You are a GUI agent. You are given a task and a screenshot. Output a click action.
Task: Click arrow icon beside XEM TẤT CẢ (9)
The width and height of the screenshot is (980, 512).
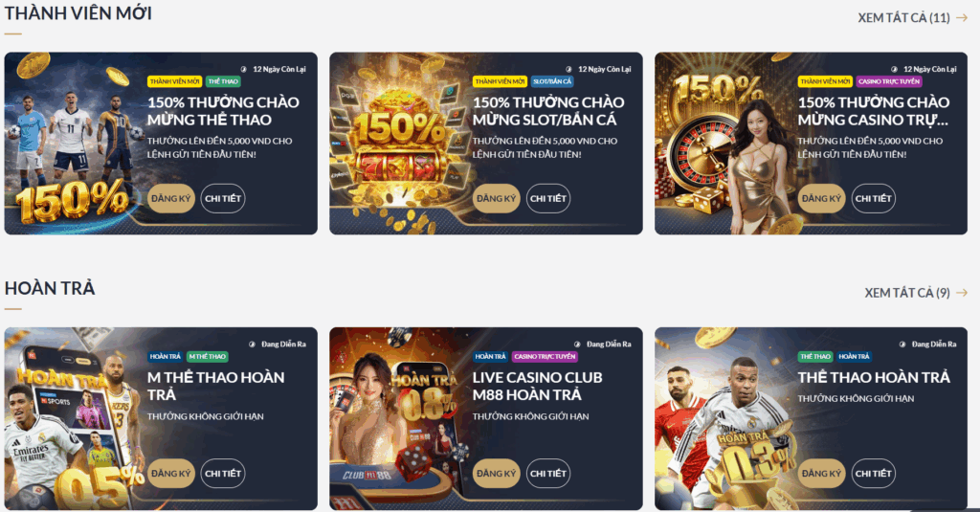click(962, 293)
